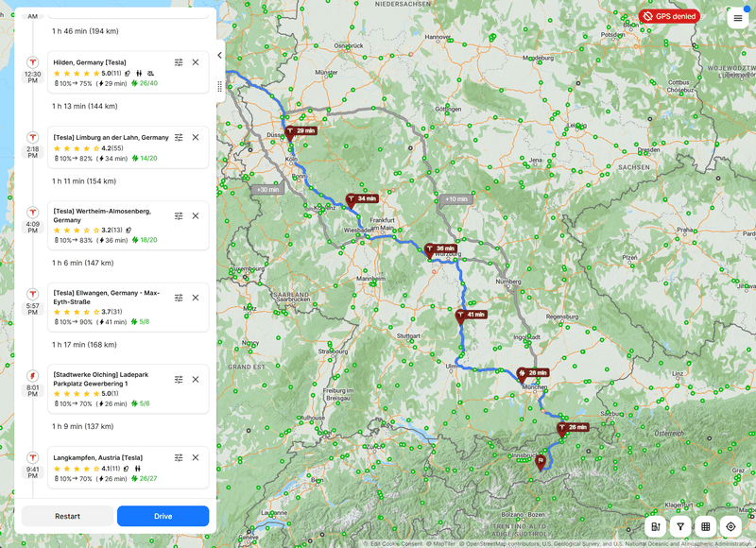Open Langkampfen, Austria [Tesla] card
Viewport: 756px width, 548px height.
coord(129,468)
